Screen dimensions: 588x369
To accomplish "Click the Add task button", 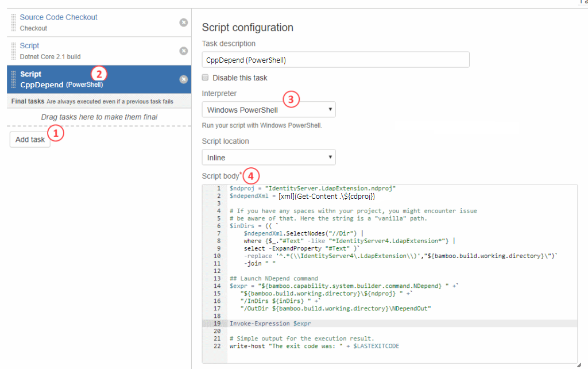I will [30, 140].
